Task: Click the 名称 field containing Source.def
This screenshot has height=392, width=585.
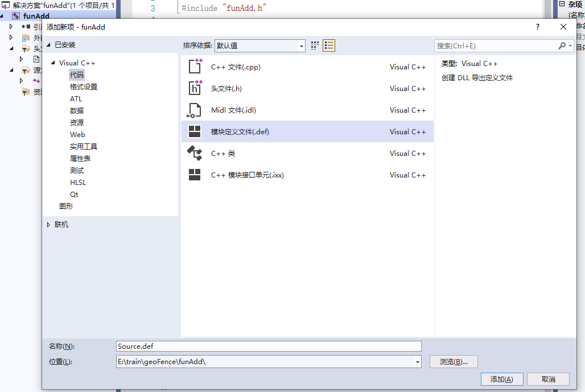Action: 267,346
